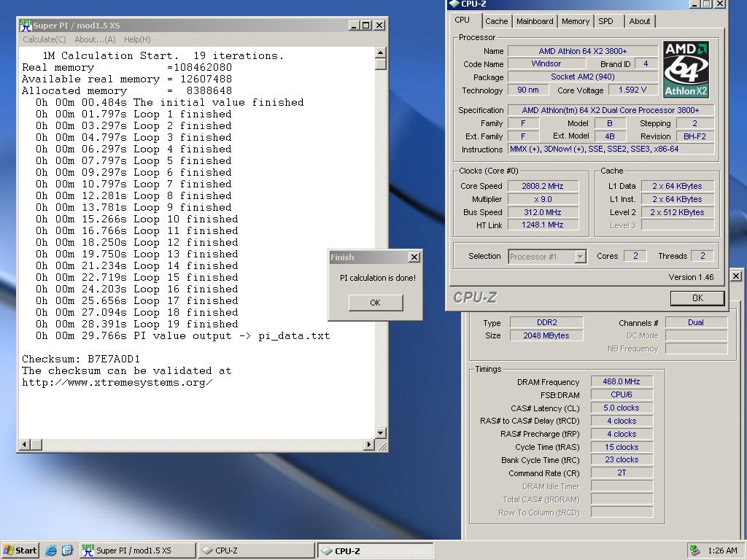The height and width of the screenshot is (560, 747).
Task: Click the Bus Speed 312.0 MHz value
Action: click(543, 212)
